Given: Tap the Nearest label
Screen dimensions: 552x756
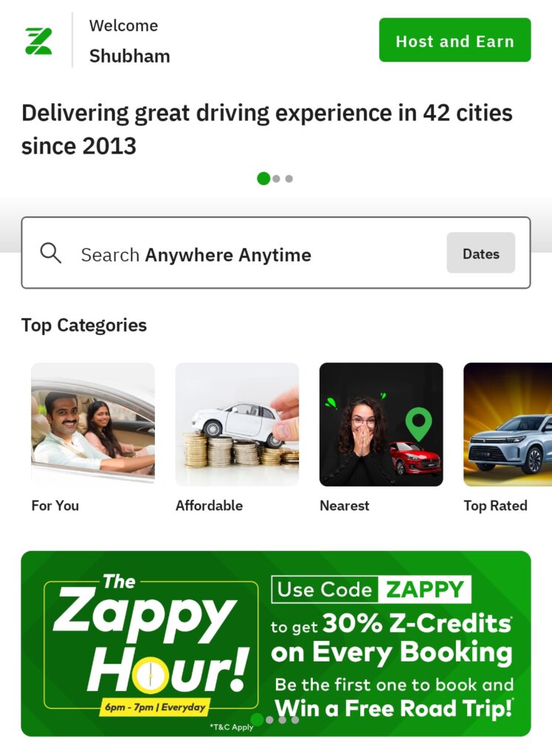Looking at the screenshot, I should click(x=344, y=505).
